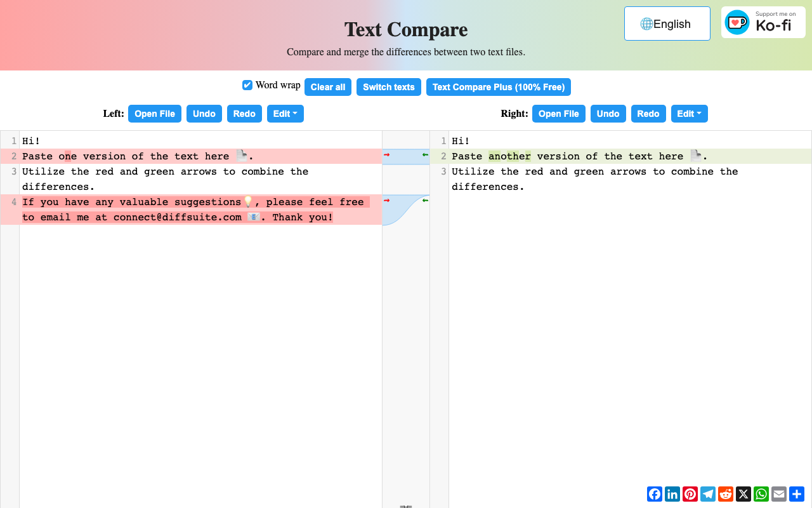The image size is (812, 508).
Task: Undo the left text change
Action: (204, 114)
